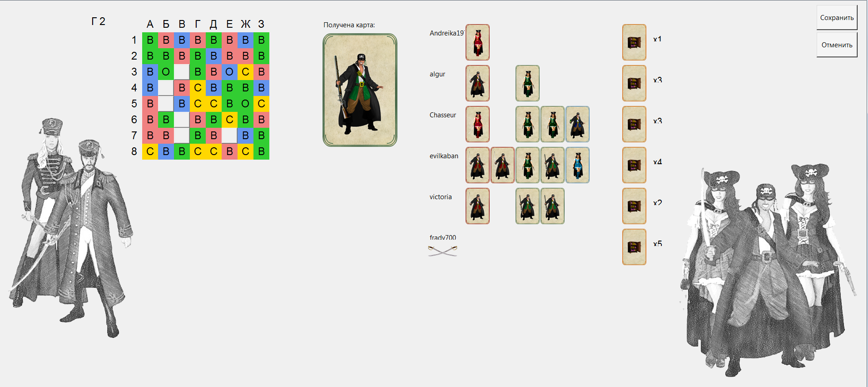Click column header Ж

tap(245, 24)
